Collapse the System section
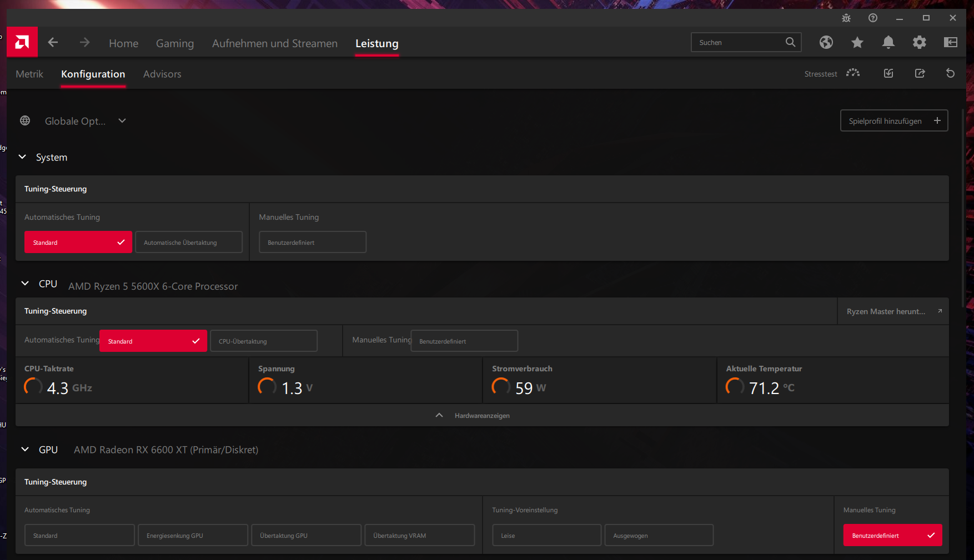Image resolution: width=974 pixels, height=560 pixels. [22, 157]
